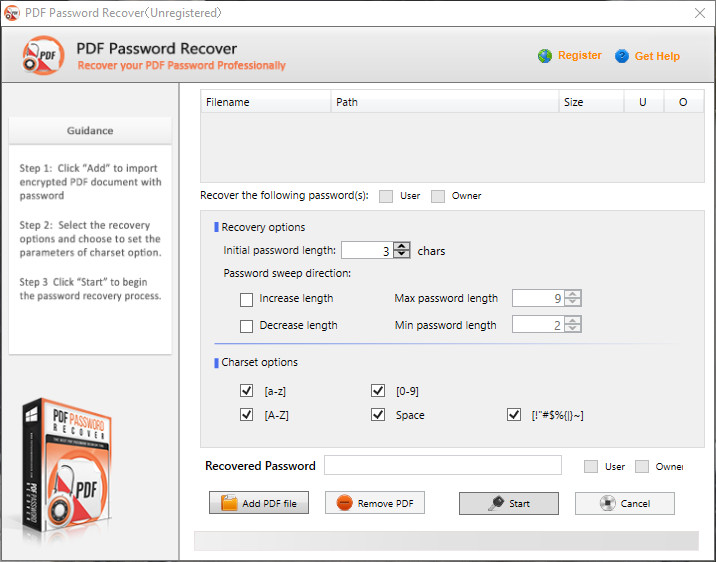Image resolution: width=716 pixels, height=562 pixels.
Task: Open the Register link
Action: pos(579,55)
